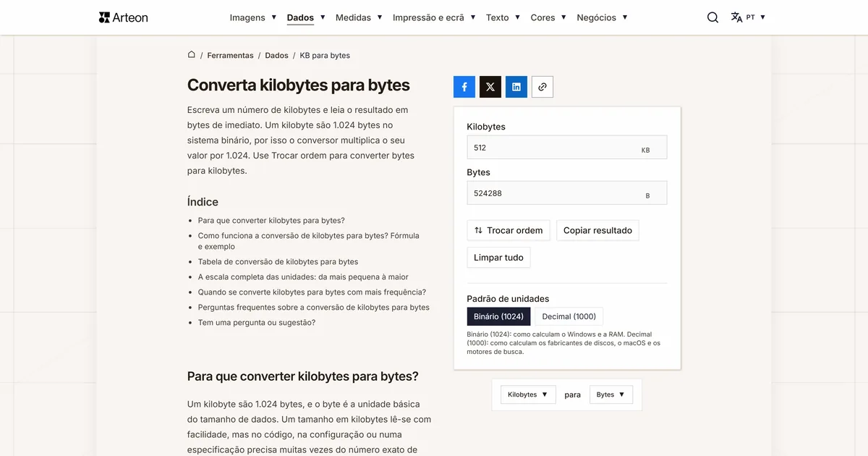Jump to Tabela de conversão section

tap(278, 261)
